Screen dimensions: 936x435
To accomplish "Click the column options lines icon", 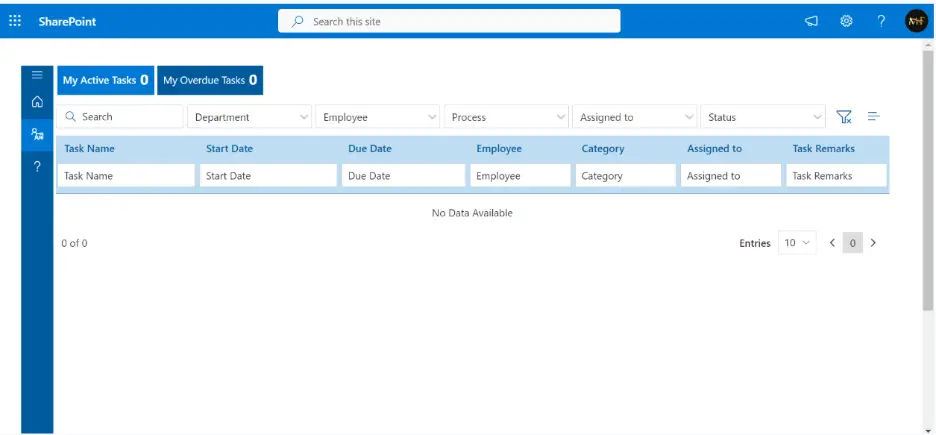I will (x=874, y=116).
